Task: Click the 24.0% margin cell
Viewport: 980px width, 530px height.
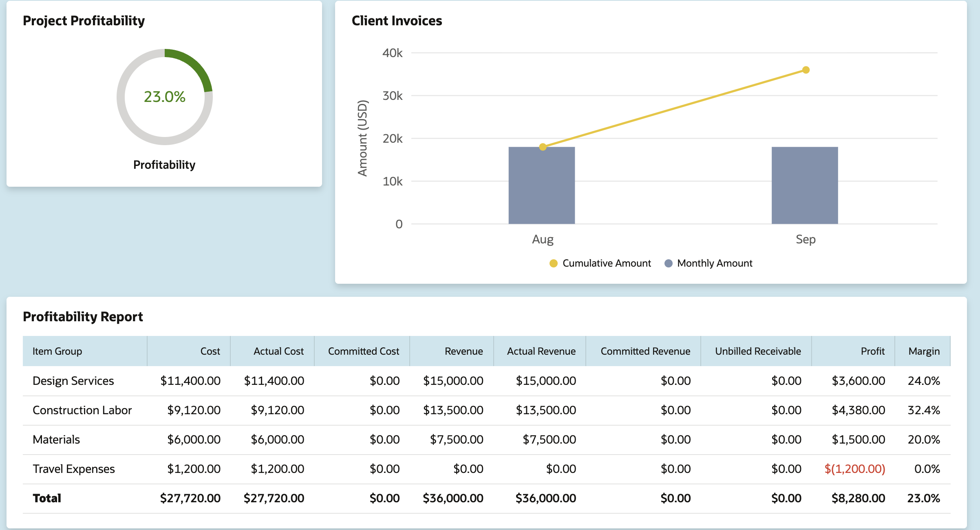Action: (x=924, y=381)
